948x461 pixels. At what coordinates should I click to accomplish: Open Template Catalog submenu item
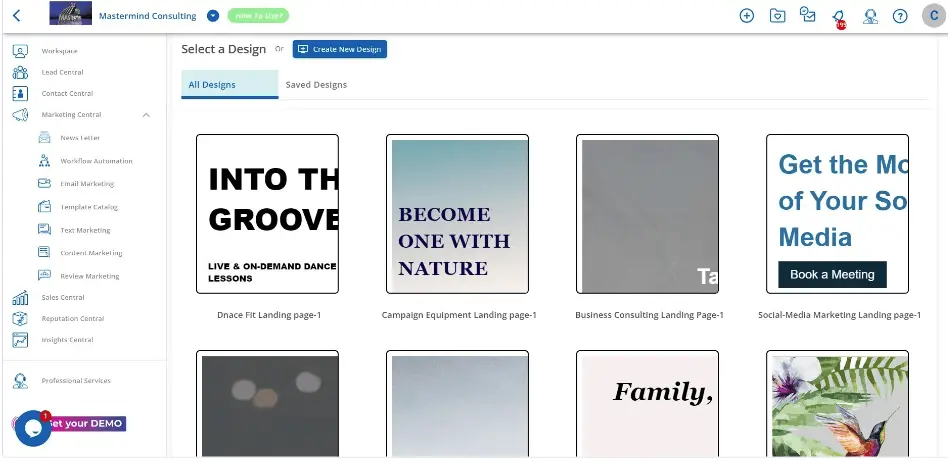(89, 207)
